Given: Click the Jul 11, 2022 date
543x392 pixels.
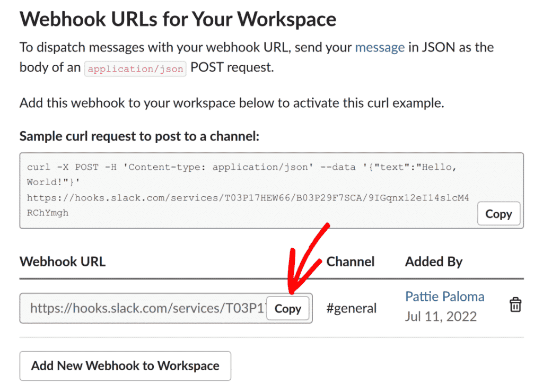Looking at the screenshot, I should click(441, 317).
